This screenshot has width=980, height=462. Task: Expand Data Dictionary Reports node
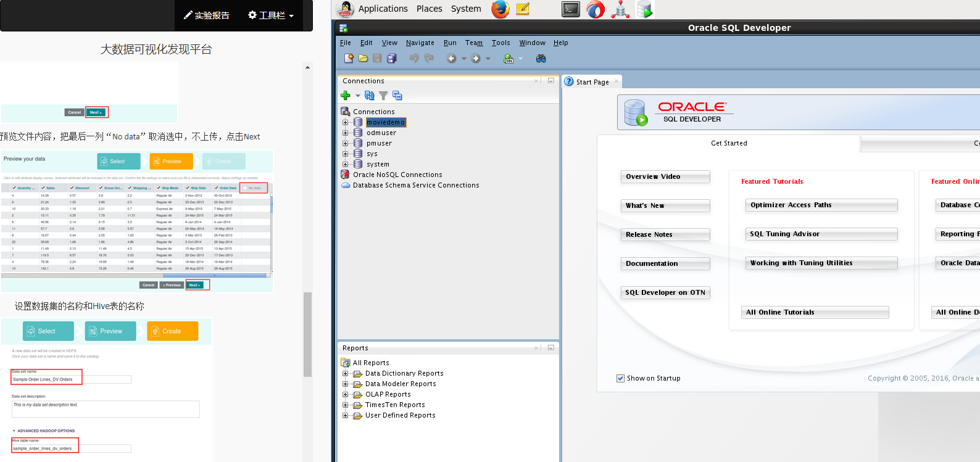(346, 373)
